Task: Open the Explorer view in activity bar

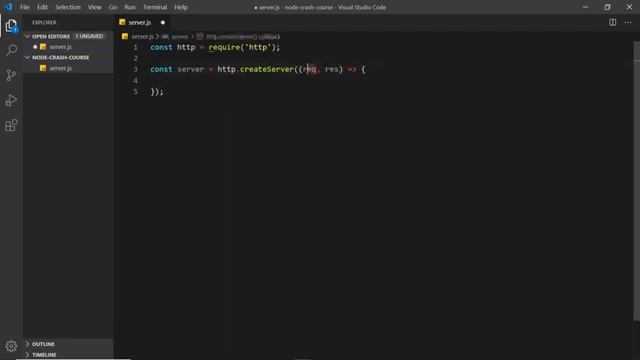Action: (x=11, y=26)
